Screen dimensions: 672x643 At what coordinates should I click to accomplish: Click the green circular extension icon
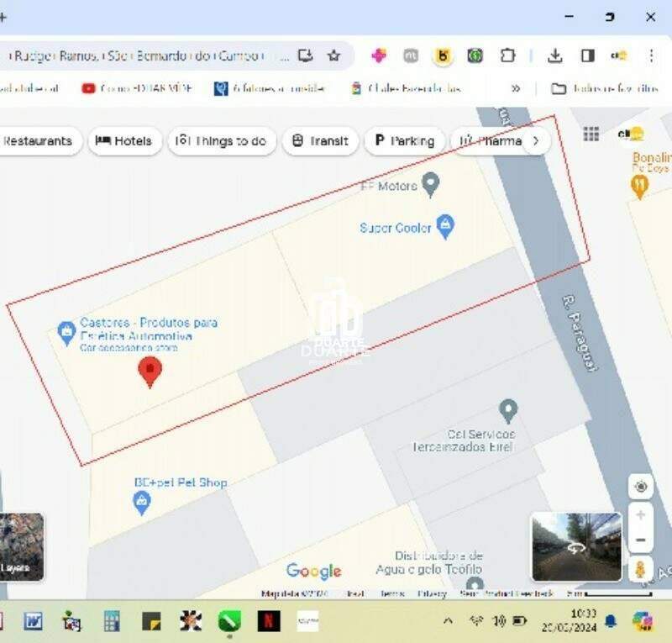475,55
